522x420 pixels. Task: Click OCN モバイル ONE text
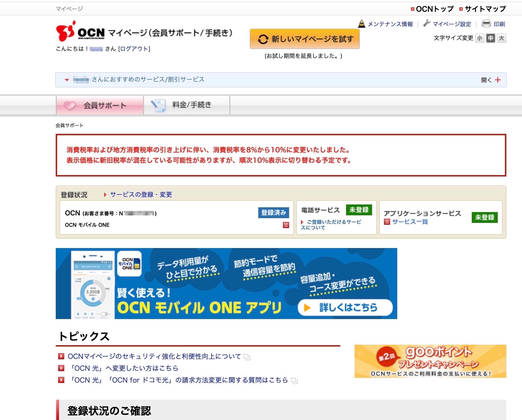point(87,225)
